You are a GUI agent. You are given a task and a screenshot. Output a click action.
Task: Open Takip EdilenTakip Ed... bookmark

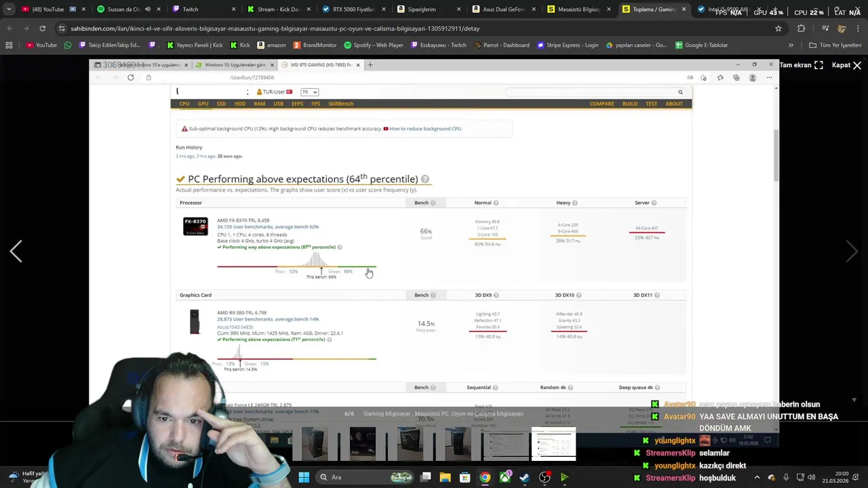109,45
